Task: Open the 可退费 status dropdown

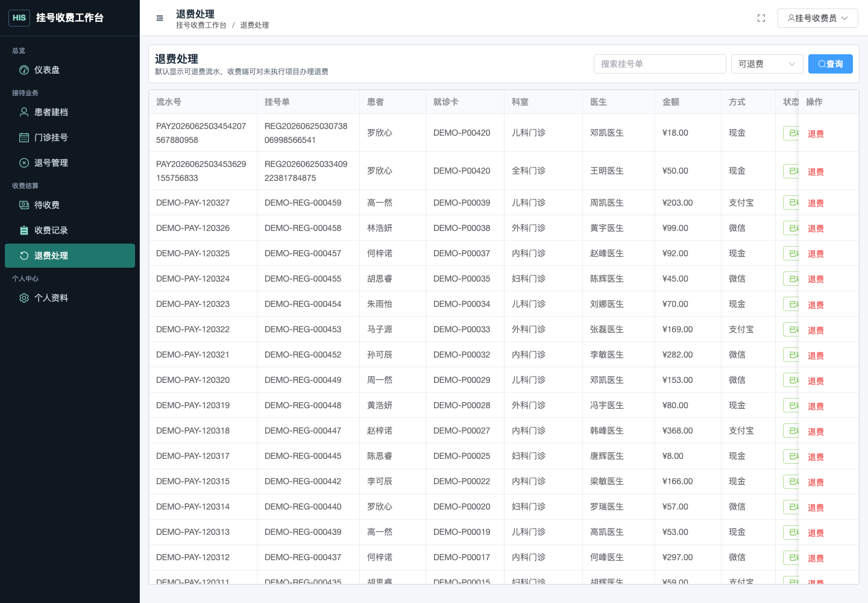Action: pos(767,64)
